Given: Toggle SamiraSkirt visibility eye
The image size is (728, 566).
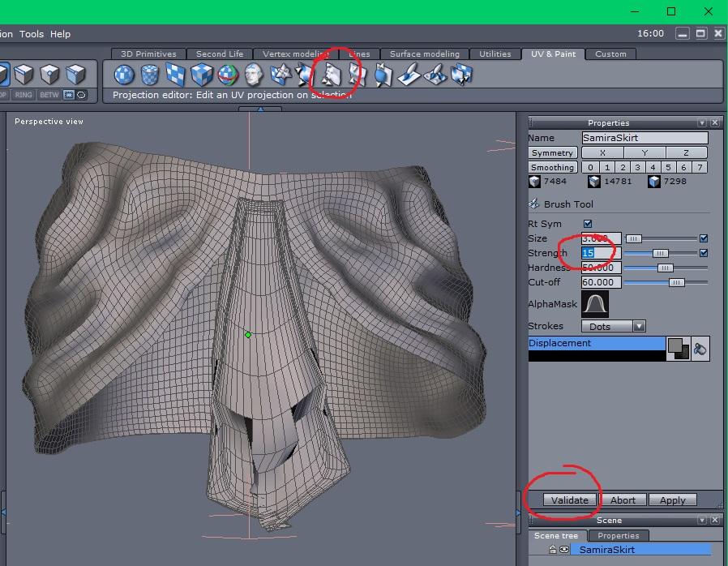Looking at the screenshot, I should (x=564, y=550).
